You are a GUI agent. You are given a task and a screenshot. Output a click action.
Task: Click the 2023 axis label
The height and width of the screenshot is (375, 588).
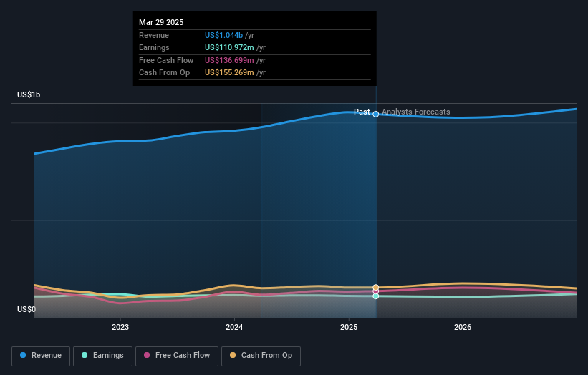120,328
